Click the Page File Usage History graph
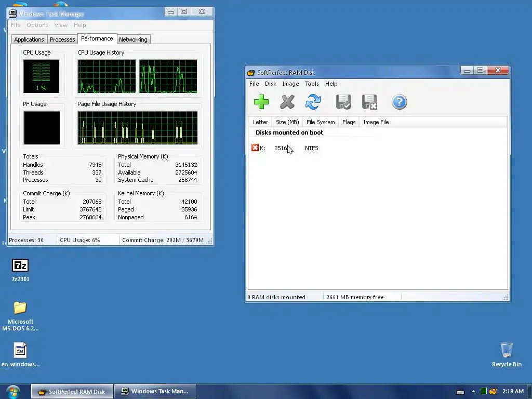Image resolution: width=532 pixels, height=399 pixels. pos(137,128)
